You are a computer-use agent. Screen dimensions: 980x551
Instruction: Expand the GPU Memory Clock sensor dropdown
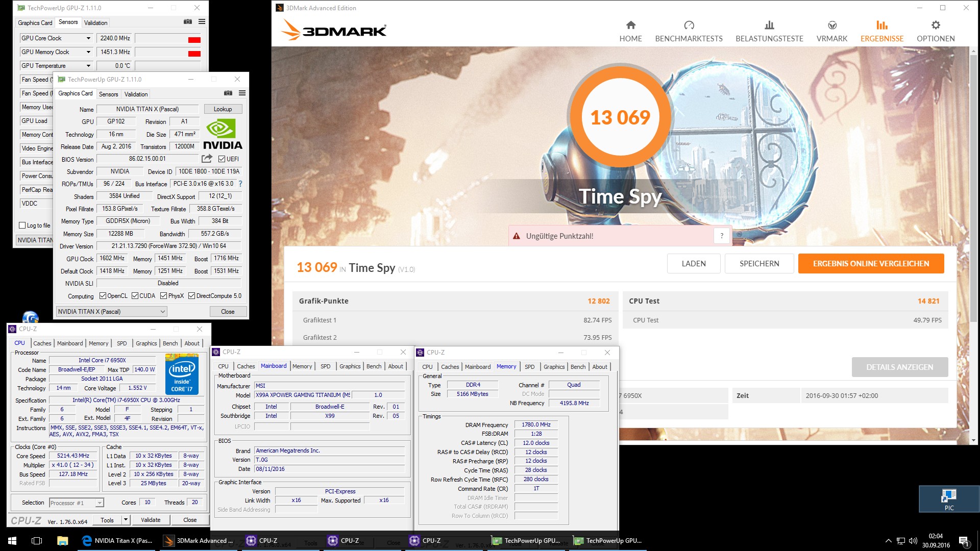[x=88, y=52]
